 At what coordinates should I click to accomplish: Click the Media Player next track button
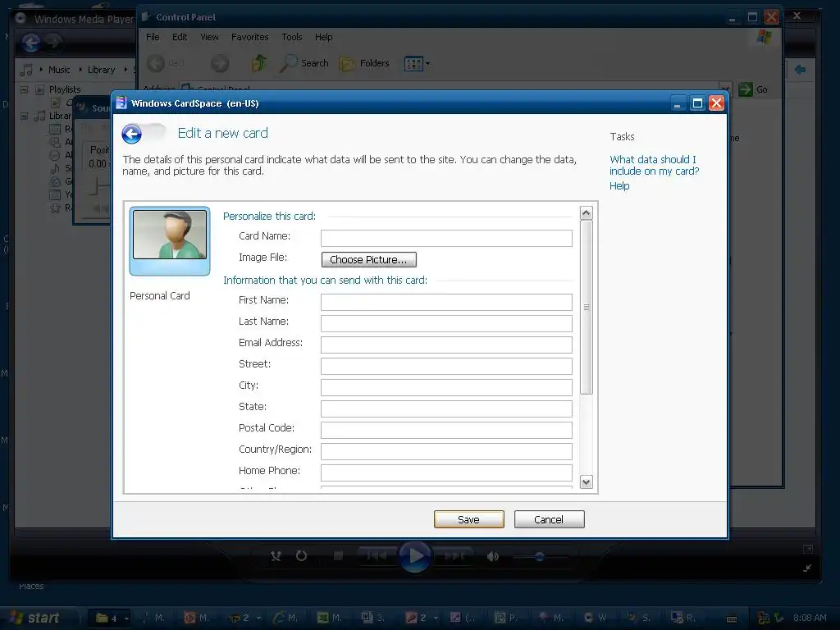pyautogui.click(x=454, y=556)
